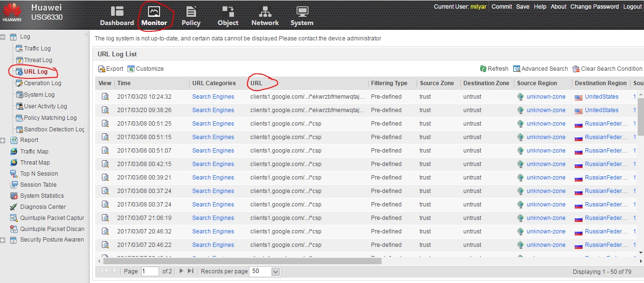This screenshot has width=644, height=283.
Task: View details of 2017/03/08 00:51:07 entry
Action: (105, 151)
